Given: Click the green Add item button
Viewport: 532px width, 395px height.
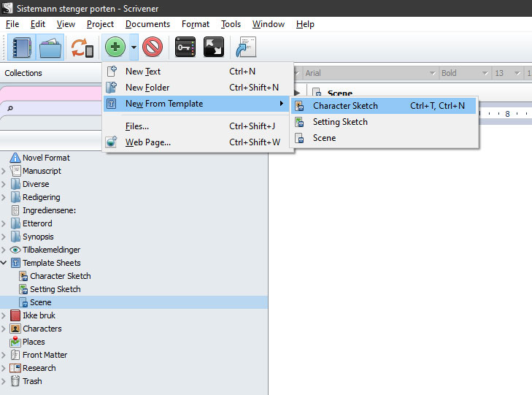Looking at the screenshot, I should [115, 47].
